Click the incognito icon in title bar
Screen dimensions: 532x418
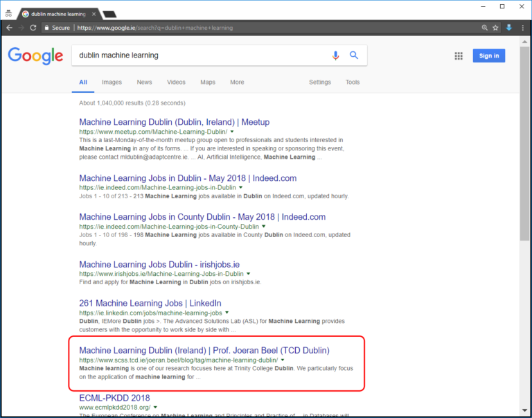pyautogui.click(x=8, y=14)
